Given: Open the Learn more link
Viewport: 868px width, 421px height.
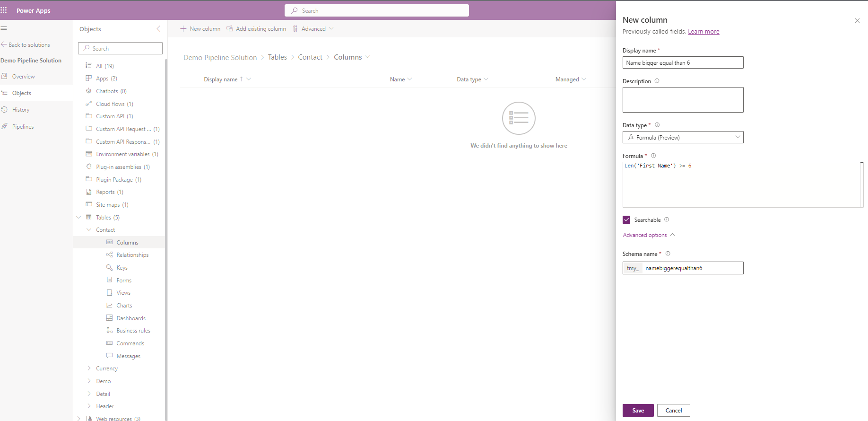Looking at the screenshot, I should click(703, 32).
